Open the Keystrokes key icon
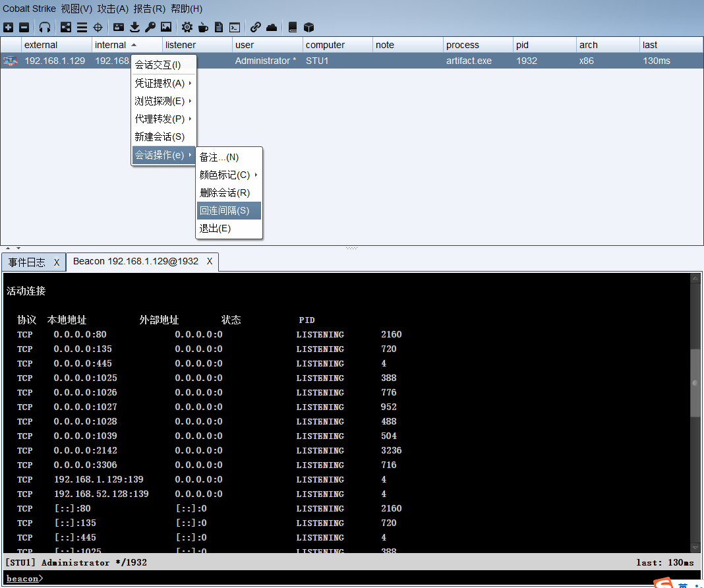 point(150,28)
